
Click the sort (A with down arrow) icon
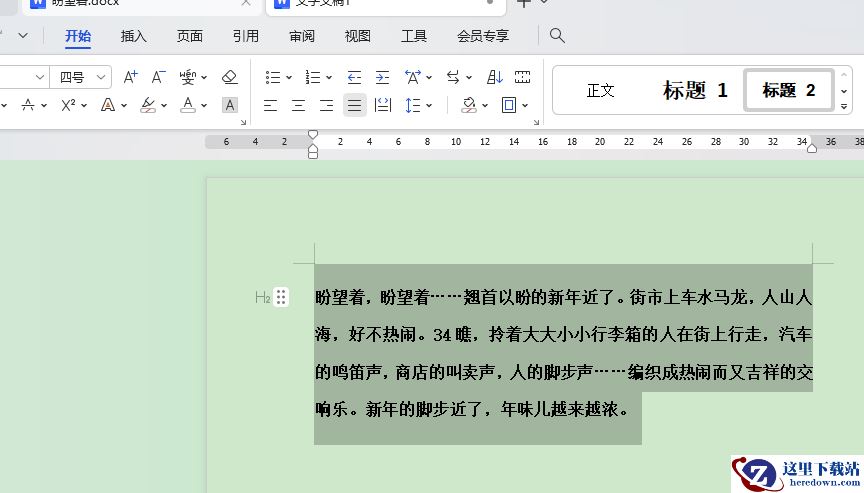pyautogui.click(x=495, y=77)
